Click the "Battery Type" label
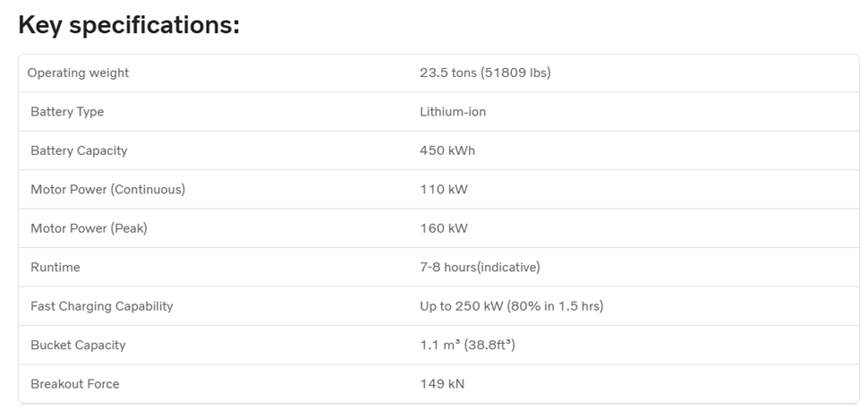868x419 pixels. point(67,112)
